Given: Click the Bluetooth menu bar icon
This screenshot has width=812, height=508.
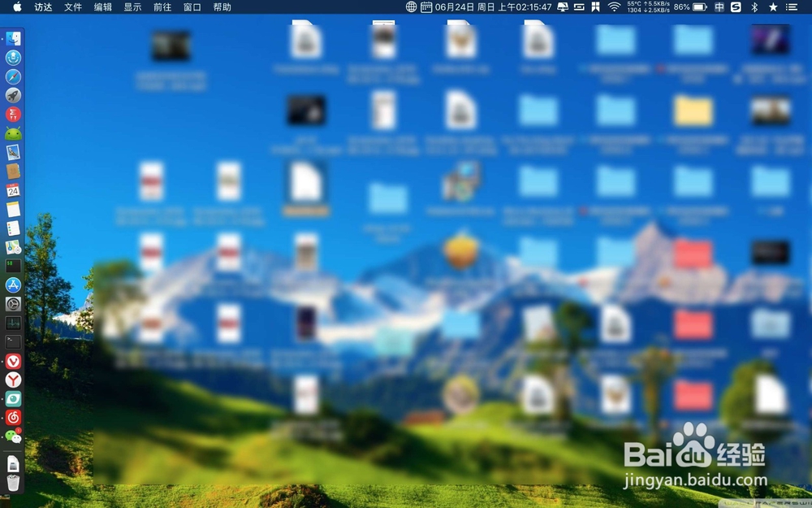Looking at the screenshot, I should pos(754,7).
